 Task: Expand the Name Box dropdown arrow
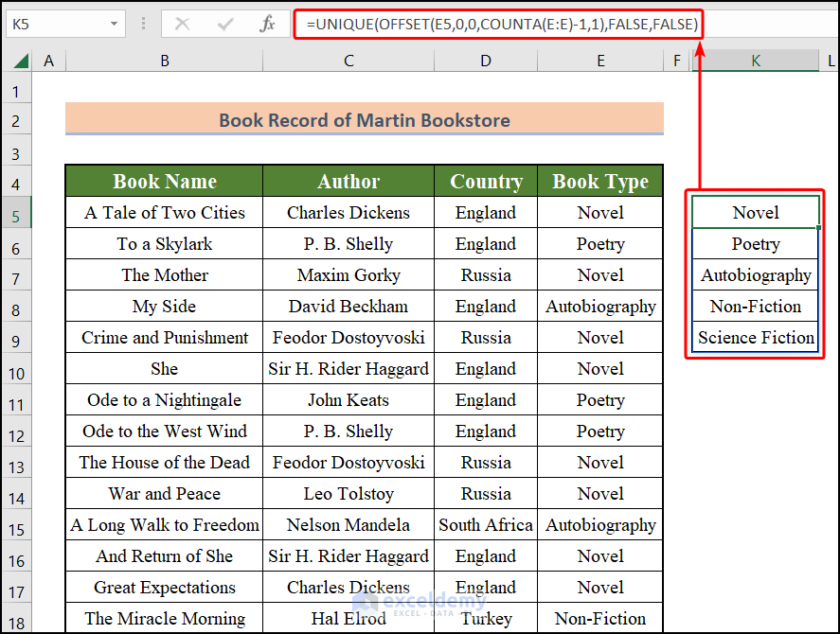tap(114, 24)
